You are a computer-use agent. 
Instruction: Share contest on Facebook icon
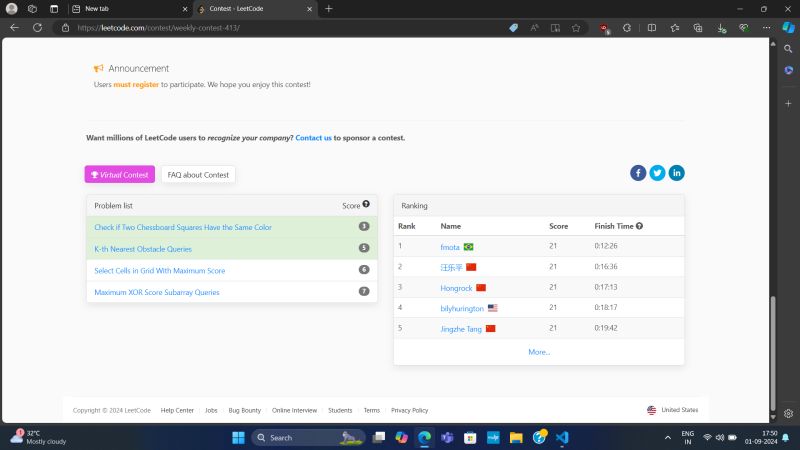[638, 173]
